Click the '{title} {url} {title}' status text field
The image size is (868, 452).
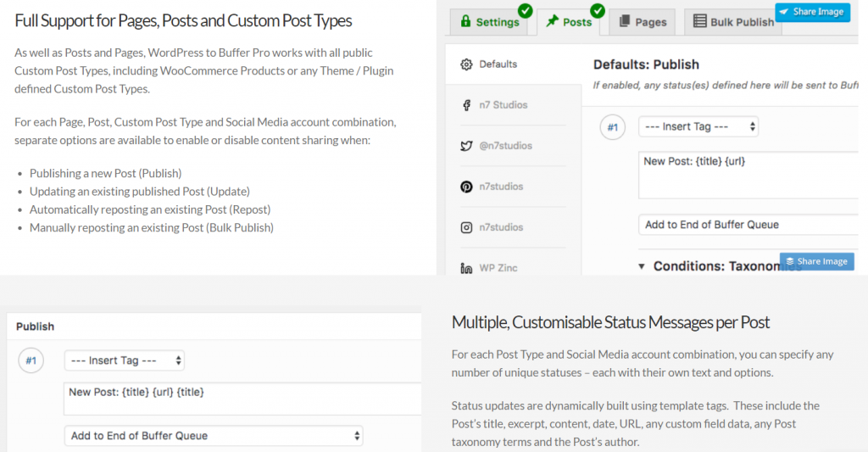[x=242, y=399]
